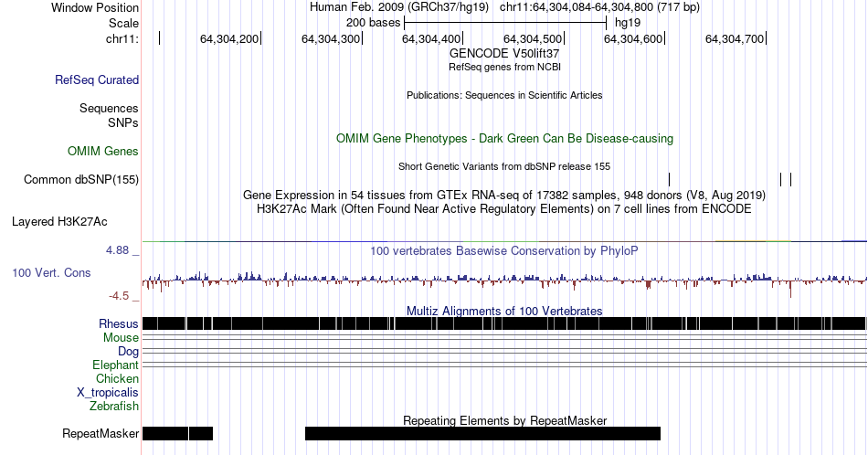Open the 100 Vert. Cons track label
Viewport: 868px width, 455px height.
(51, 273)
